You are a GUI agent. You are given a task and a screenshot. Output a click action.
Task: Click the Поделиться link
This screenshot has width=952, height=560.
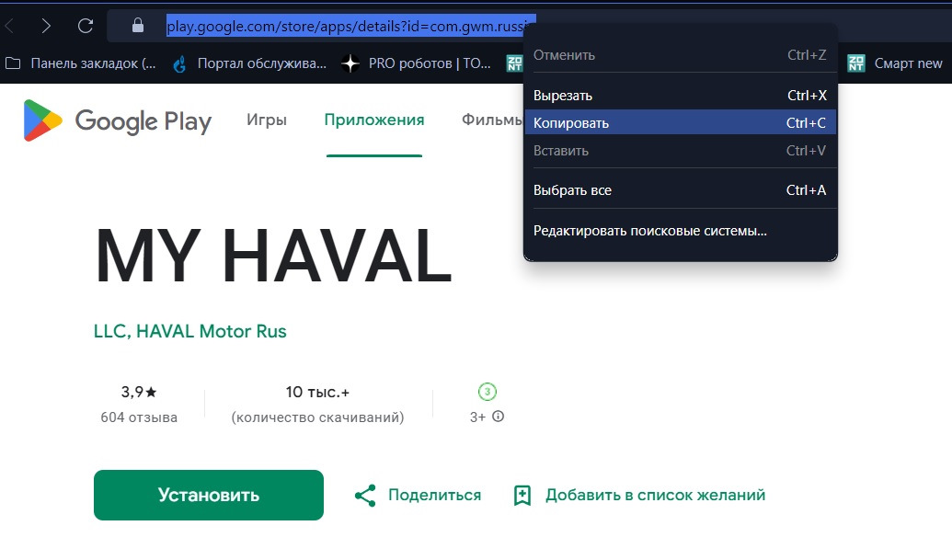coord(434,495)
